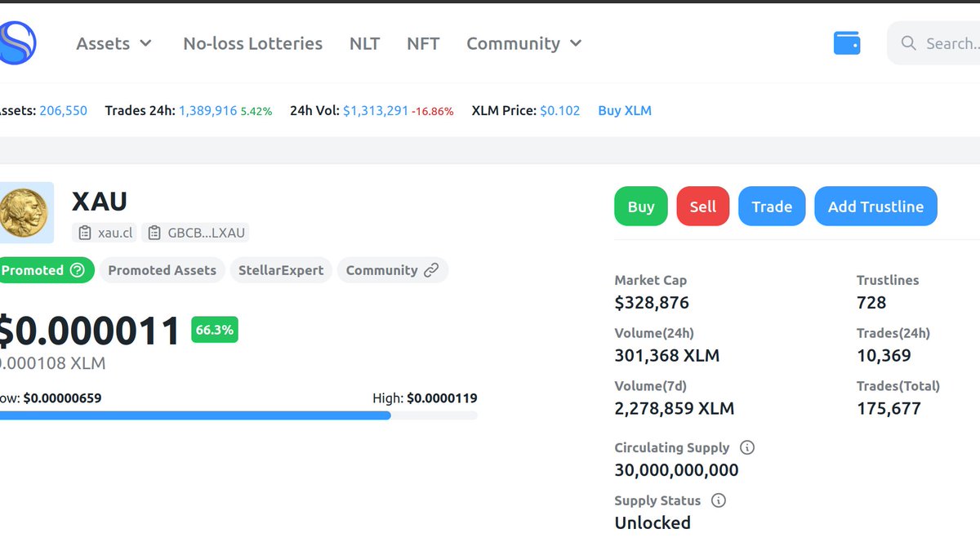Click the -16.86% volume change
The height and width of the screenshot is (551, 980).
pyautogui.click(x=433, y=111)
